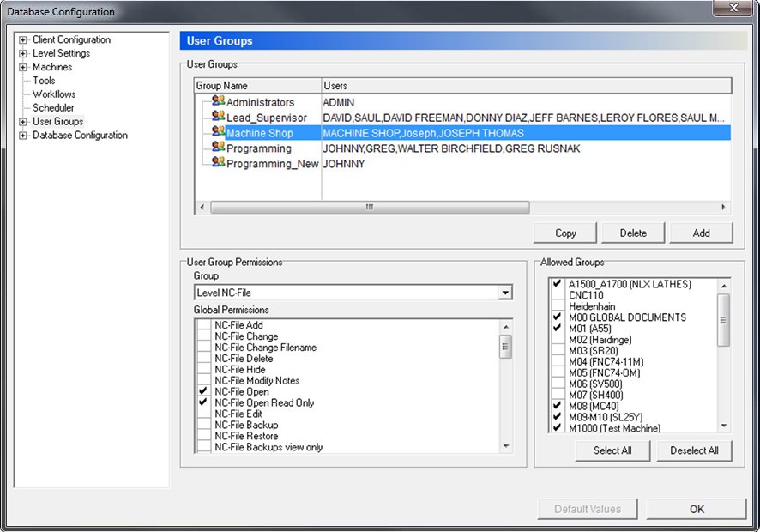Select Workflows in the navigation tree

[x=54, y=94]
